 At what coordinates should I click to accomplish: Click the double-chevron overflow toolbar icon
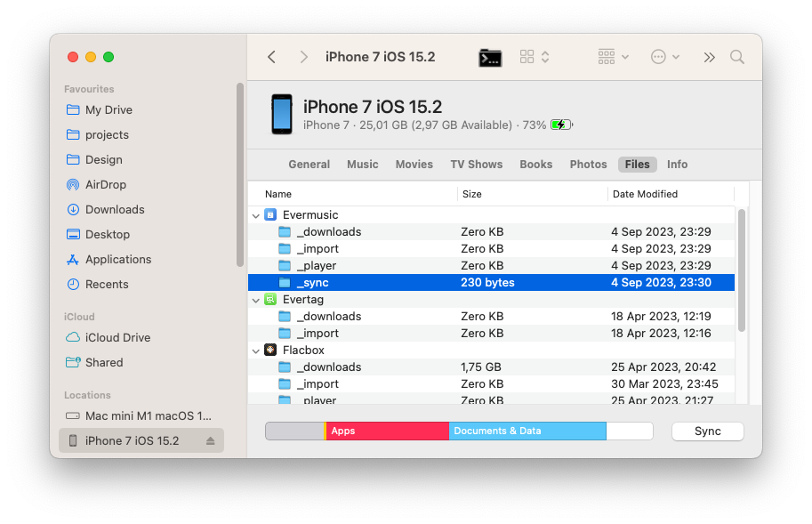pyautogui.click(x=709, y=57)
